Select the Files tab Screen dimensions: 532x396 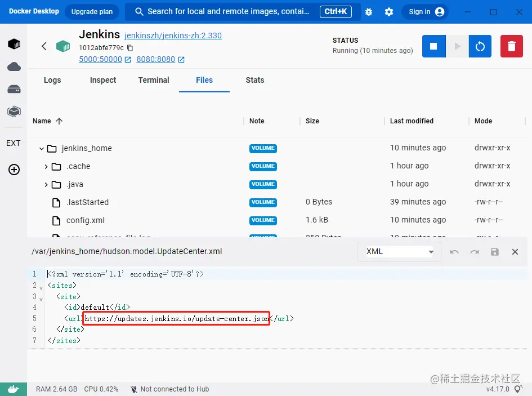point(204,80)
